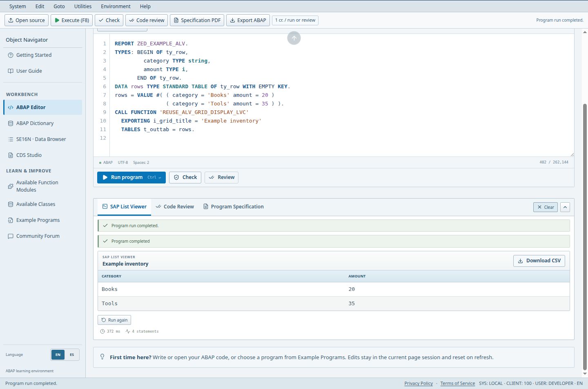Screen dimensions: 588x389
Task: Select ABAP Editor in the workbench
Action: [x=42, y=107]
